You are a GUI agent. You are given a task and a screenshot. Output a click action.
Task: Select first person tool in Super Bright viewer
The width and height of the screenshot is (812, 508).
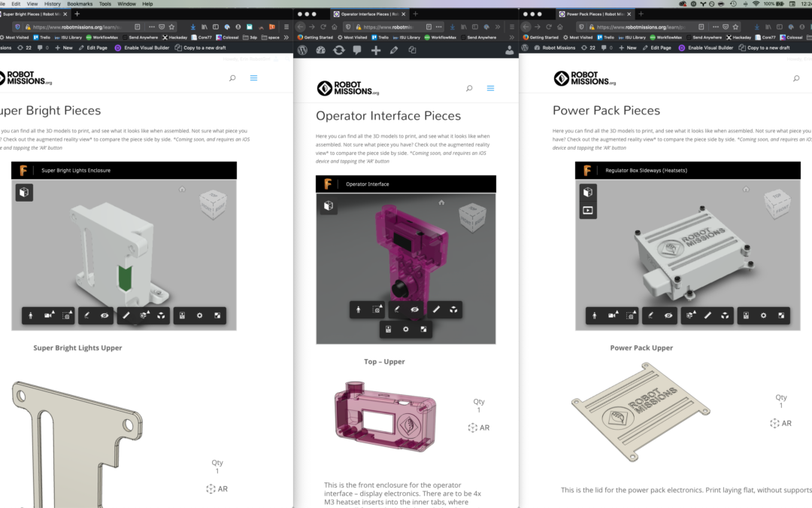(x=31, y=315)
